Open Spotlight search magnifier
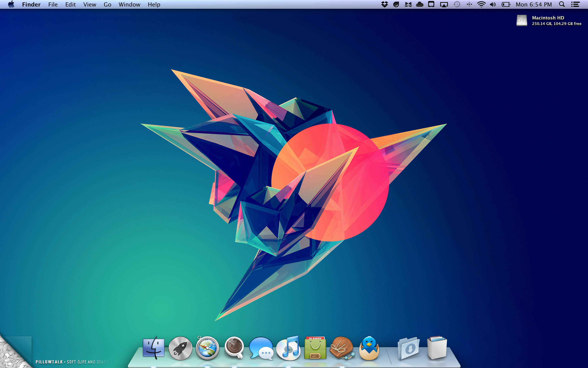This screenshot has width=588, height=368. 562,4
